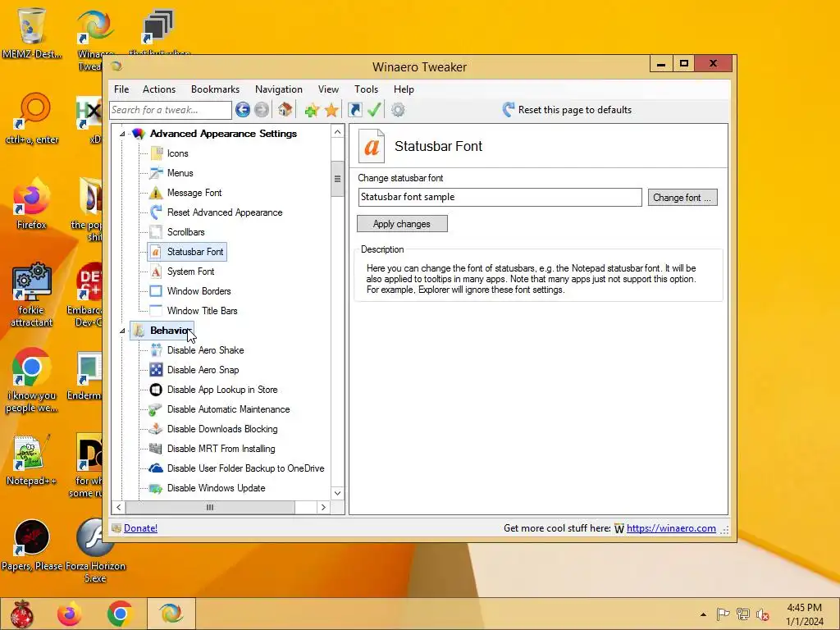840x630 pixels.
Task: Collapse Advanced Appearance Settings tree node
Action: pyautogui.click(x=122, y=134)
